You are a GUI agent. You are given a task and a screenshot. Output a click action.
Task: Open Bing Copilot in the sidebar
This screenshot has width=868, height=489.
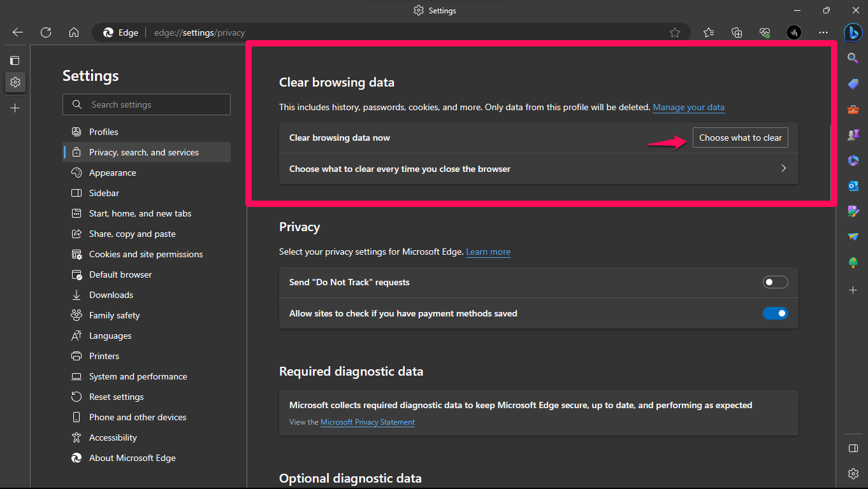click(853, 32)
